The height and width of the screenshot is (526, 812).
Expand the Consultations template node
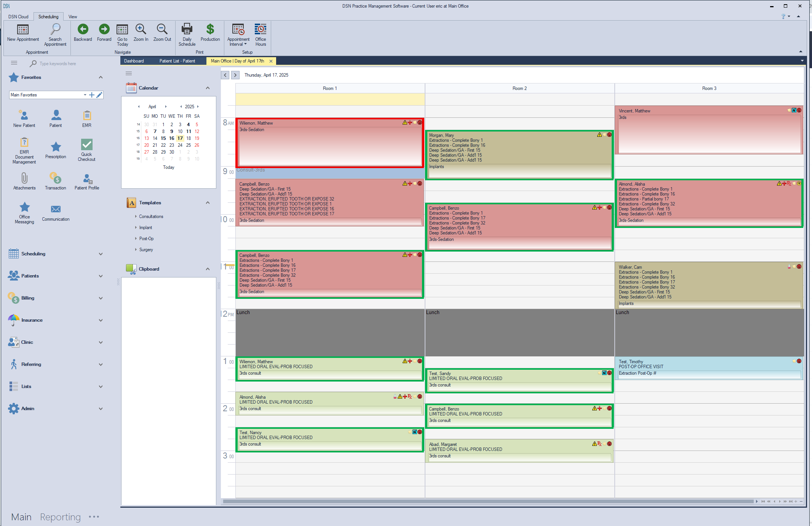coord(136,216)
